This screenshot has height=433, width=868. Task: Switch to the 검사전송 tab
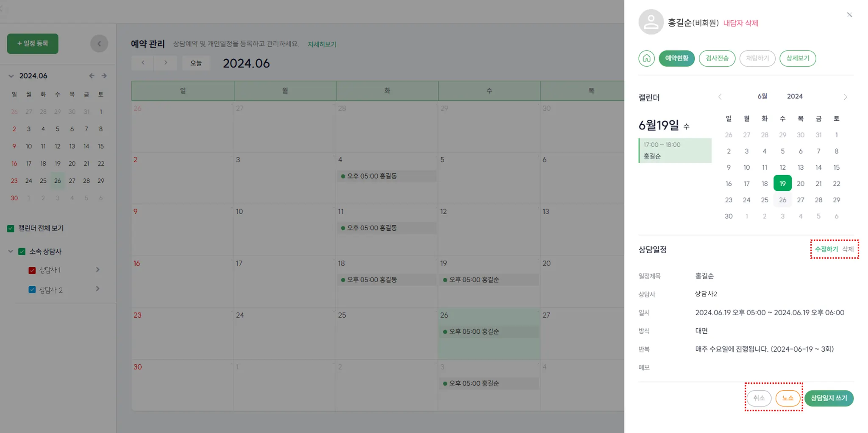717,58
